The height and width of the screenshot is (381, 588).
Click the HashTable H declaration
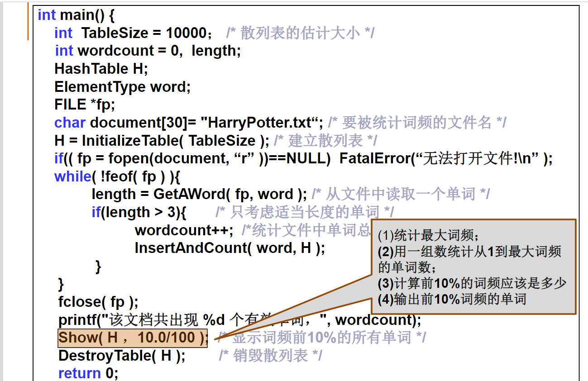click(101, 69)
